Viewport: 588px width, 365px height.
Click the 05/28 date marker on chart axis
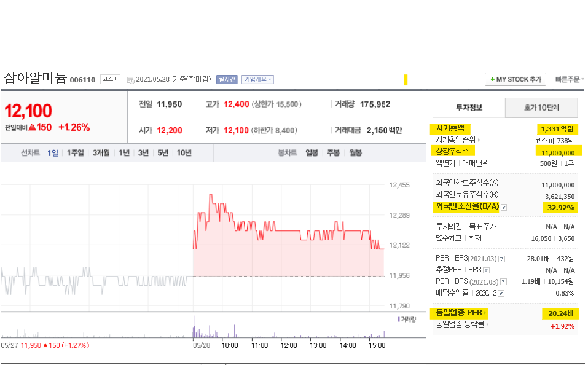click(x=202, y=345)
